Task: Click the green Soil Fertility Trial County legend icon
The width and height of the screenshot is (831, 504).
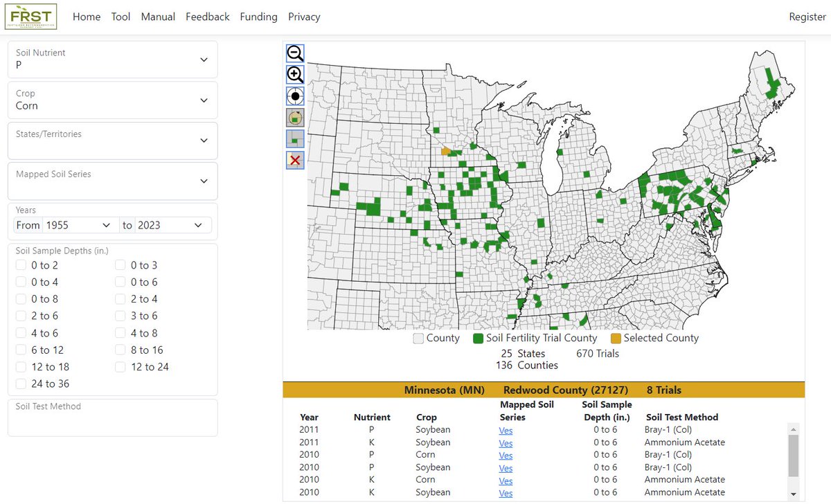Action: click(x=477, y=338)
